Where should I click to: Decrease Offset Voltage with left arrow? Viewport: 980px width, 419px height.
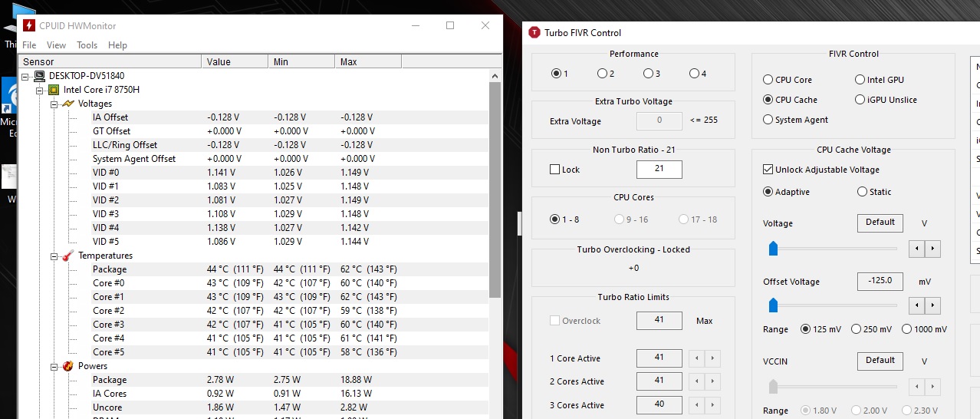[916, 306]
